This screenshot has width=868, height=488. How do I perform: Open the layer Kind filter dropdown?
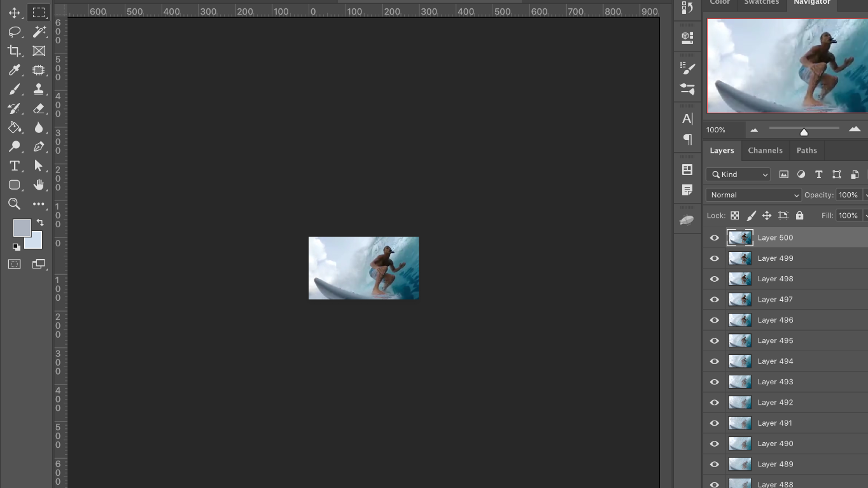738,174
